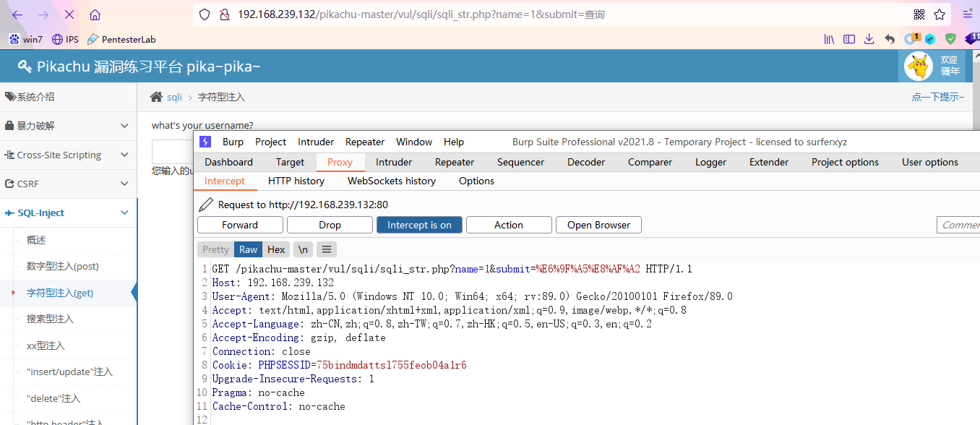980x425 pixels.
Task: Open the proxy Options subtab
Action: click(477, 181)
